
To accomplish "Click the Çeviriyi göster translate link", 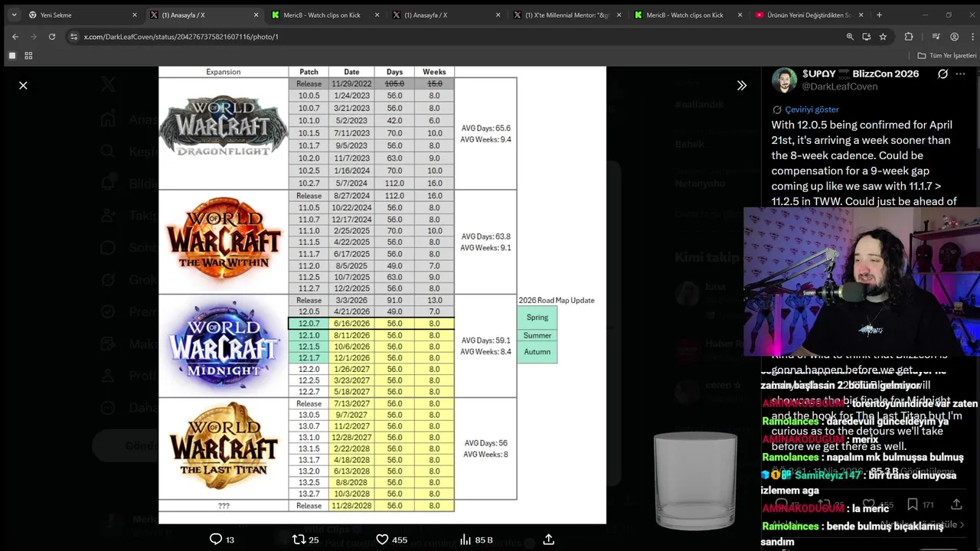I will point(812,109).
